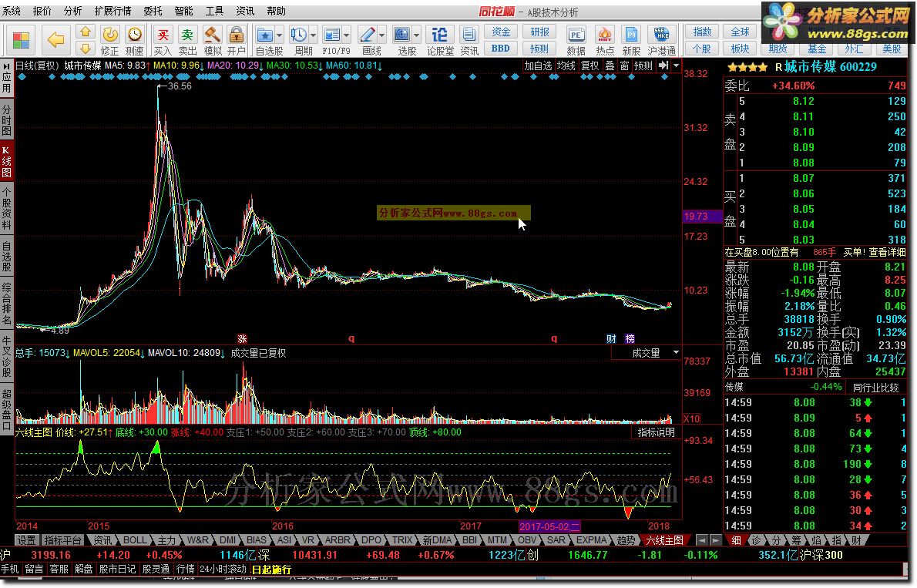Viewport: 917px width, 588px height.
Task: Open the colorful home page icon
Action: [21, 40]
